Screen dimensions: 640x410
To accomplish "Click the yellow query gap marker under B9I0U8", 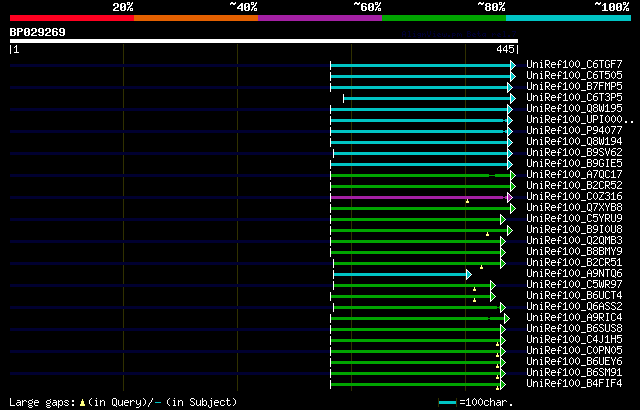I will [487, 234].
